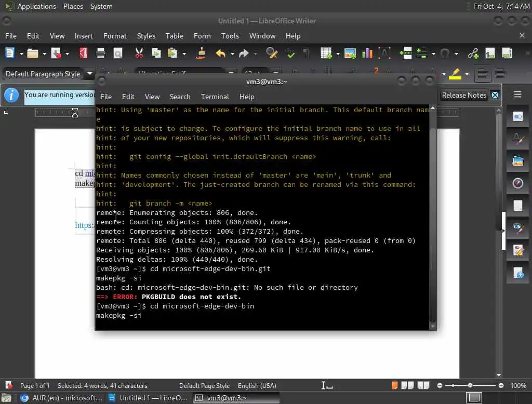The image size is (532, 404).
Task: Expand the Paragraph Style dropdown arrow
Action: click(90, 73)
